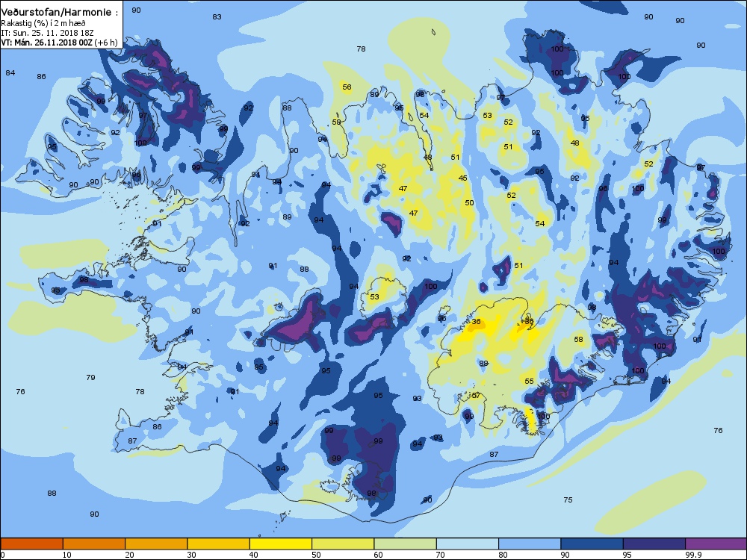The height and width of the screenshot is (560, 747).
Task: Click the 'Veðurstofan/Harmonie :' title text
Action: pyautogui.click(x=60, y=13)
